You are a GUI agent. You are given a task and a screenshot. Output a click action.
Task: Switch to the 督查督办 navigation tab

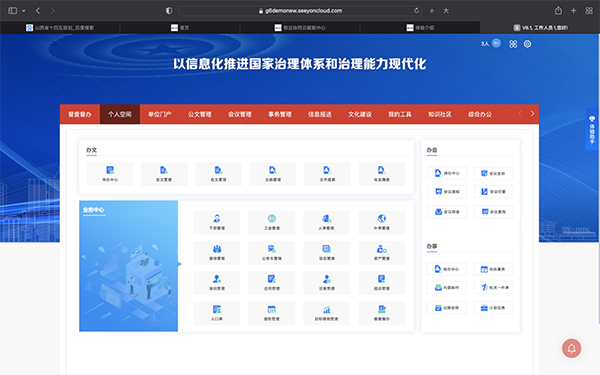pos(80,114)
